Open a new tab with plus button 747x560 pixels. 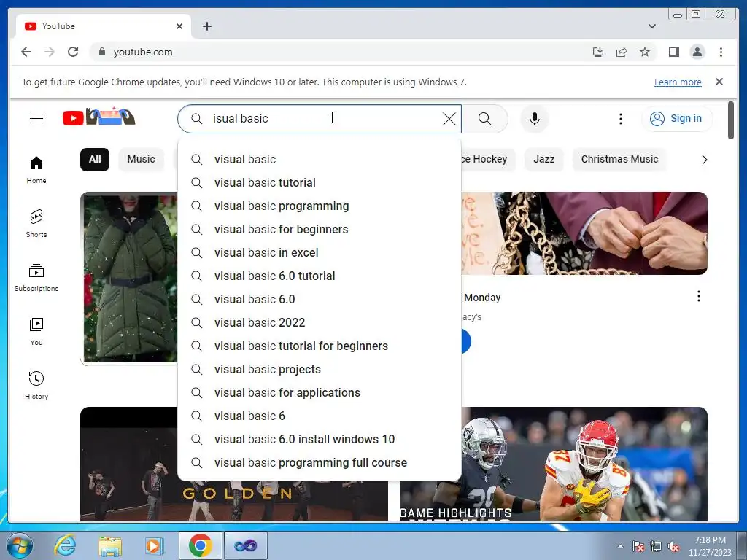pyautogui.click(x=206, y=26)
